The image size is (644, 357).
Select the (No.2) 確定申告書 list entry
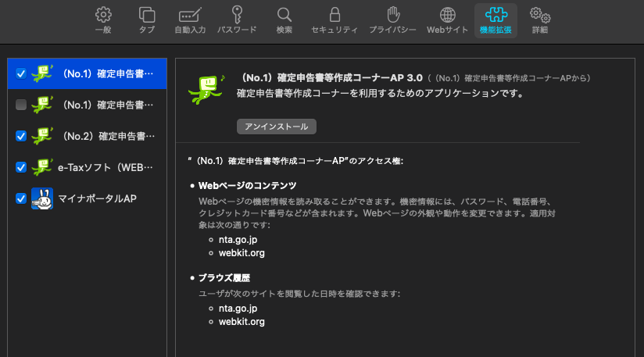click(x=106, y=136)
